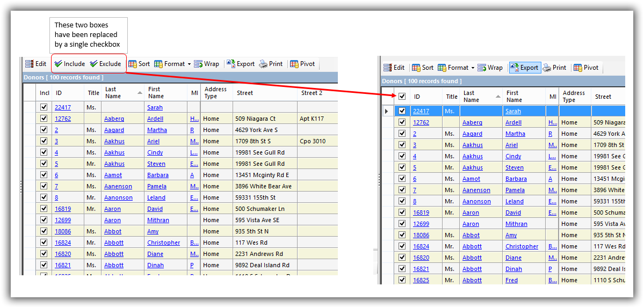Click Sort icon in the right toolbar
Image resolution: width=644 pixels, height=308 pixels.
pyautogui.click(x=416, y=68)
